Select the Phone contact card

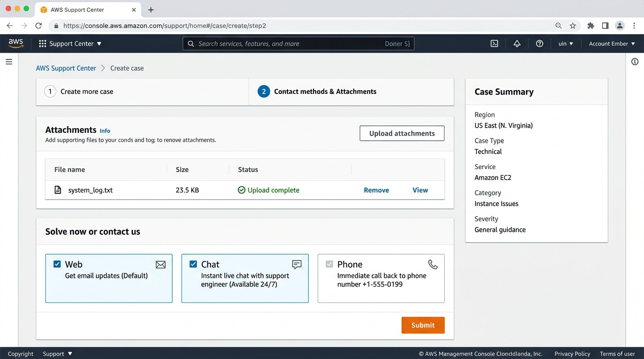coord(381,279)
